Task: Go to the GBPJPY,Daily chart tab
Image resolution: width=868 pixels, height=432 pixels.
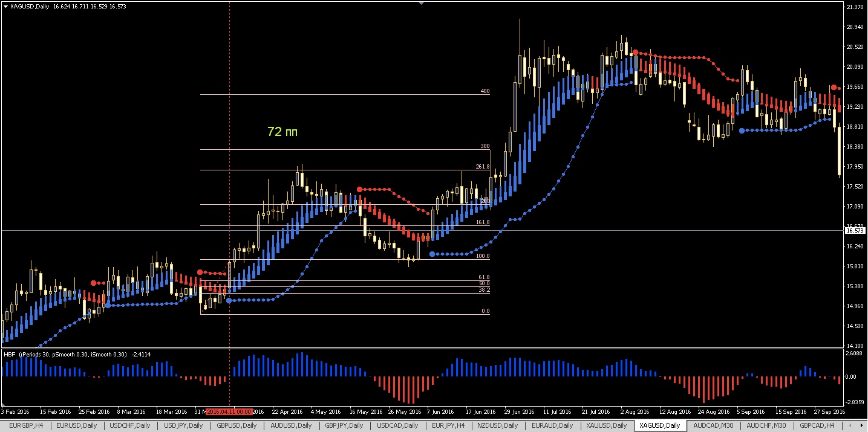Action: click(343, 426)
